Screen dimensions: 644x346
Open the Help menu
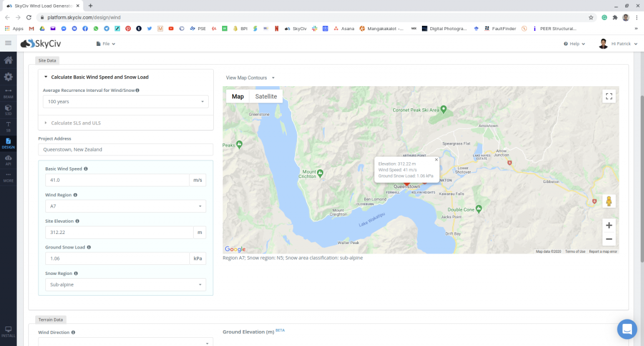pos(574,44)
